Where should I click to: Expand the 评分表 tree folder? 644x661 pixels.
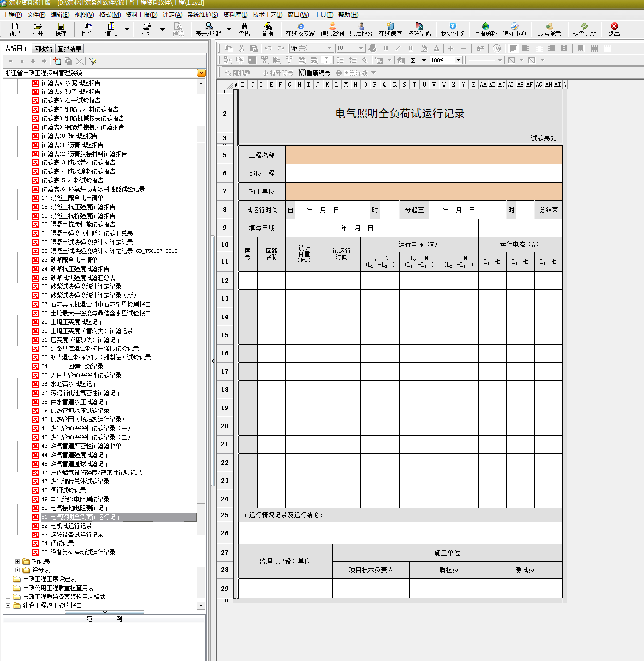18,570
